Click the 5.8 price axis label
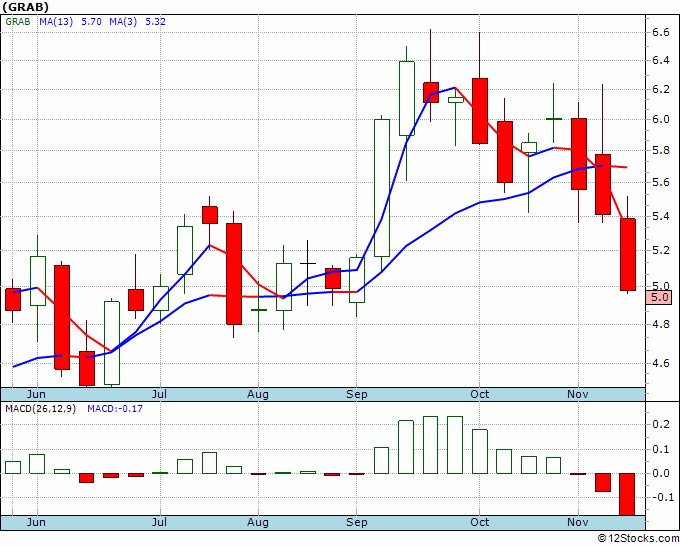Screen dimensions: 680x546 tap(661, 151)
